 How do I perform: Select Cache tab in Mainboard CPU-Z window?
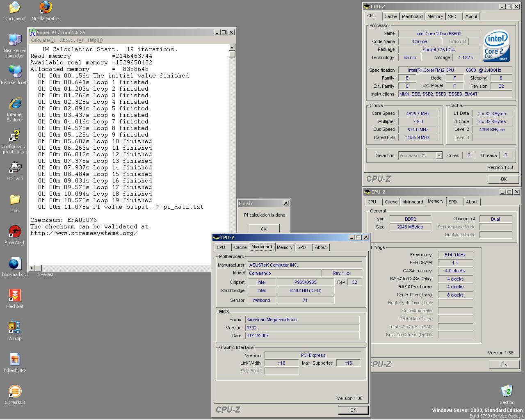pos(240,247)
